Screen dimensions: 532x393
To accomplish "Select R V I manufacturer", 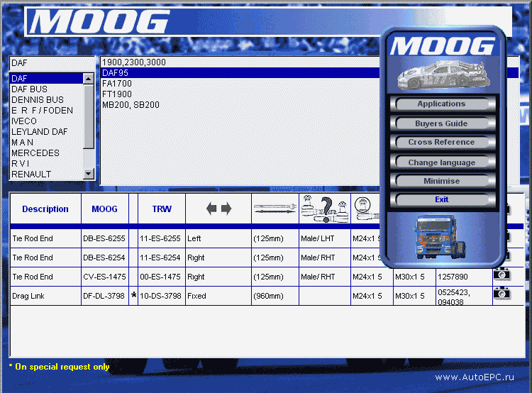I will 47,164.
